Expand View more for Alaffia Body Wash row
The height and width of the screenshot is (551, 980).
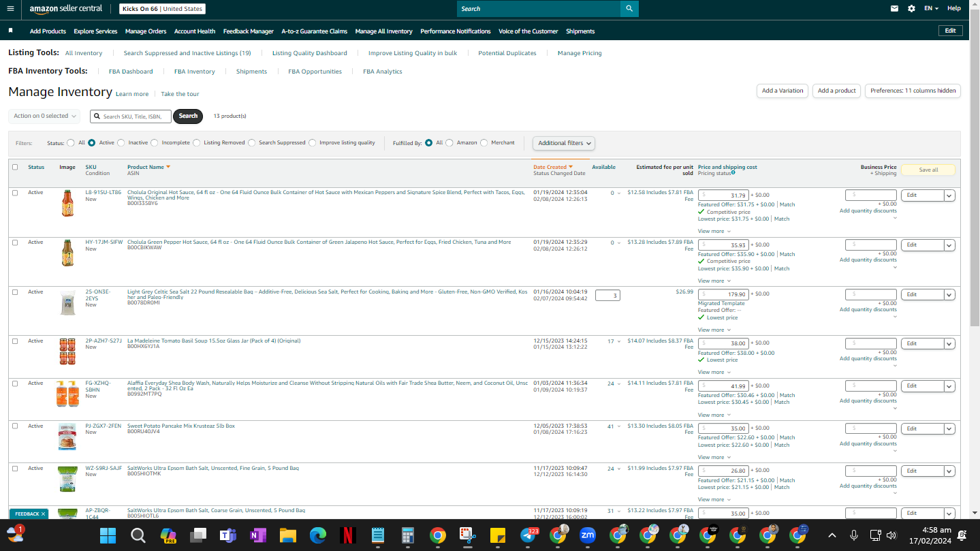[714, 415]
